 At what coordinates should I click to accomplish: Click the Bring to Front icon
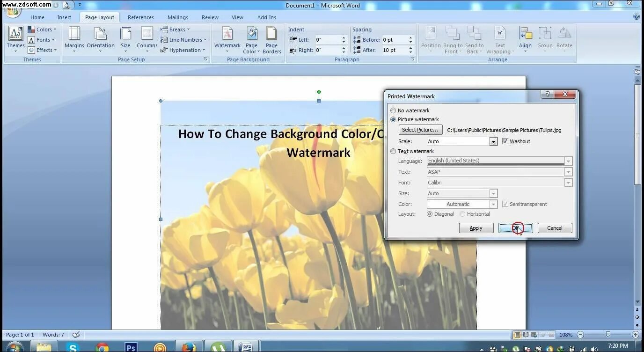point(453,39)
